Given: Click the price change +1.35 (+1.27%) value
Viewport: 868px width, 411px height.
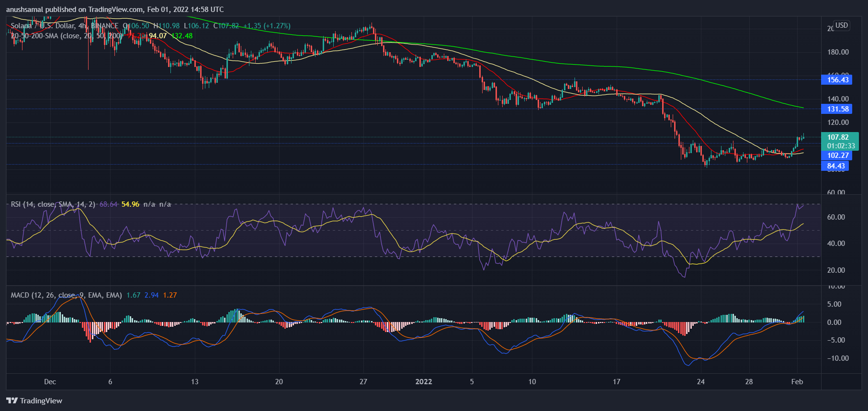Looking at the screenshot, I should [267, 26].
